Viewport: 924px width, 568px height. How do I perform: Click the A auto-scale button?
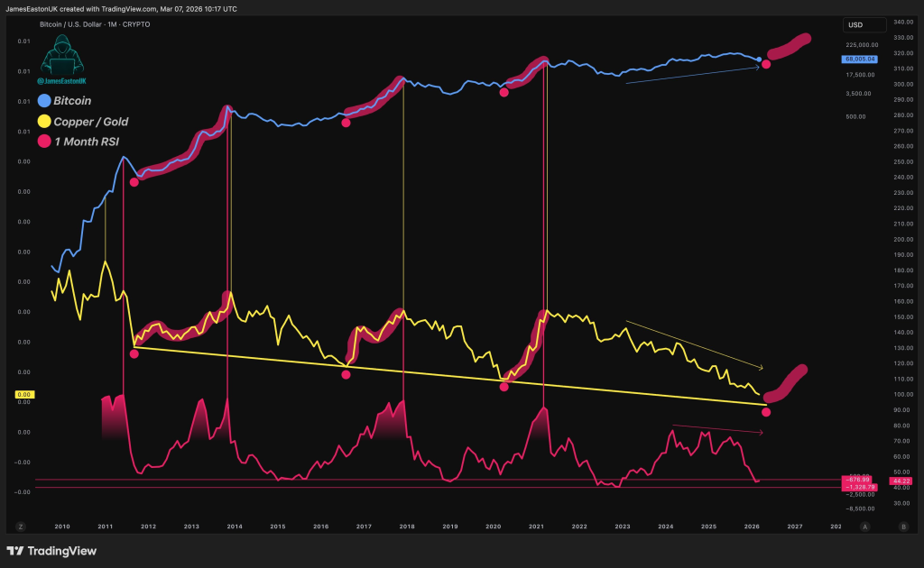pyautogui.click(x=865, y=526)
